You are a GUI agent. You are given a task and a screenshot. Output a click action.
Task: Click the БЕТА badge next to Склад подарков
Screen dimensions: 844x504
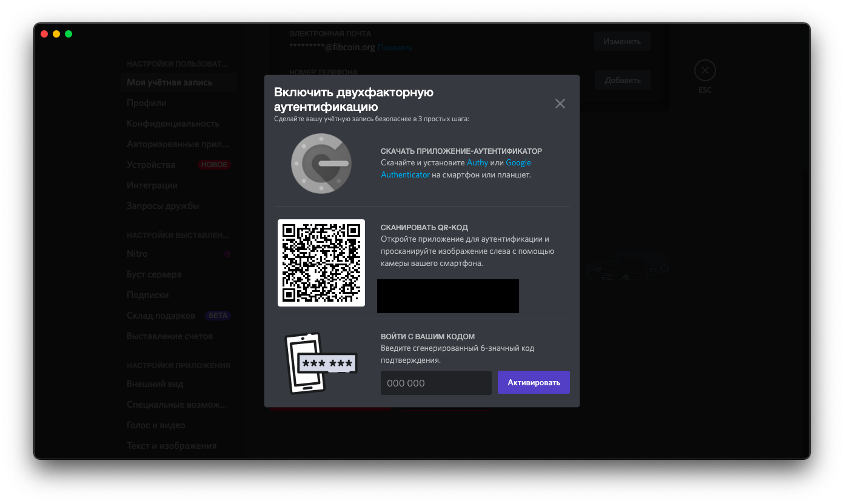[x=218, y=316]
